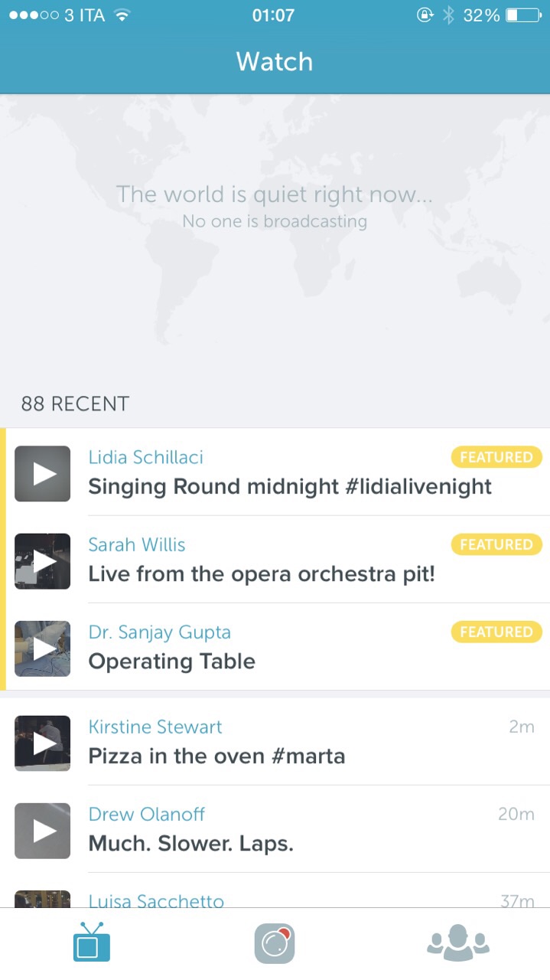Tap the broadcast camera icon
This screenshot has width=550, height=980.
click(275, 943)
